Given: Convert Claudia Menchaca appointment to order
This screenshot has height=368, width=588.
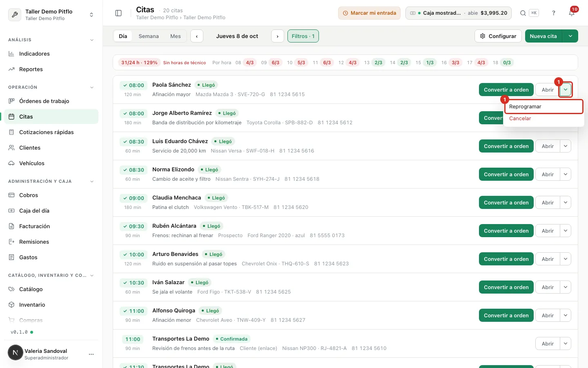Looking at the screenshot, I should coord(506,202).
